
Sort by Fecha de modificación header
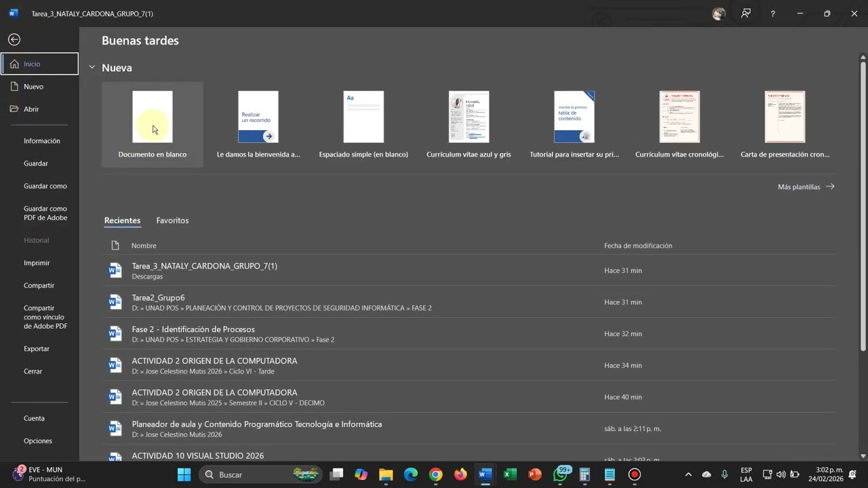tap(638, 245)
